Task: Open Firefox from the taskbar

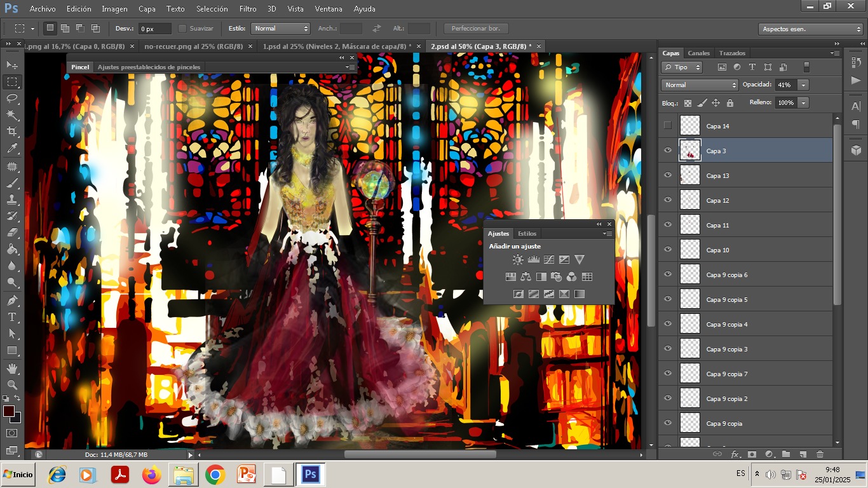Action: click(x=152, y=475)
